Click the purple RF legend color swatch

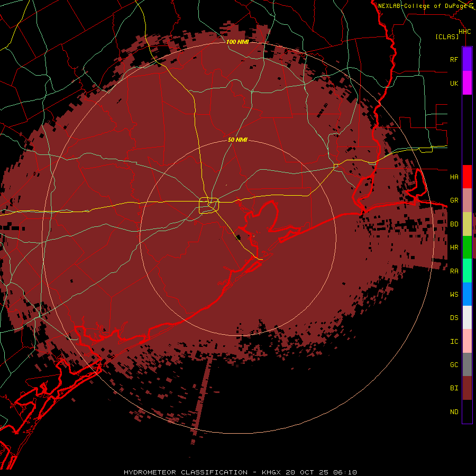tap(467, 59)
